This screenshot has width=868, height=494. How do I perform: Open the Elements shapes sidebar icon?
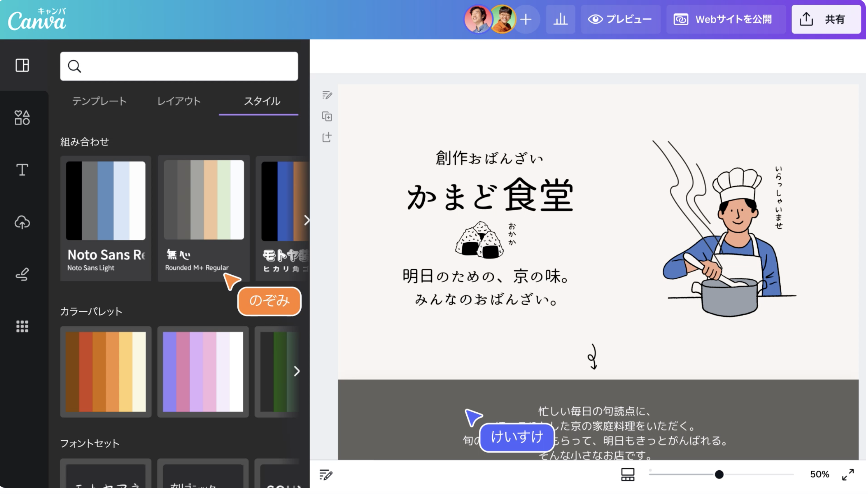point(22,118)
